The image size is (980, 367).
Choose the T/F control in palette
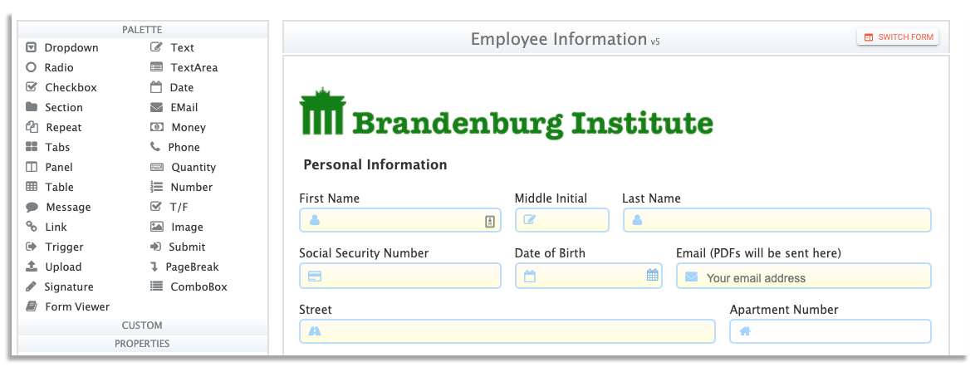tap(169, 207)
